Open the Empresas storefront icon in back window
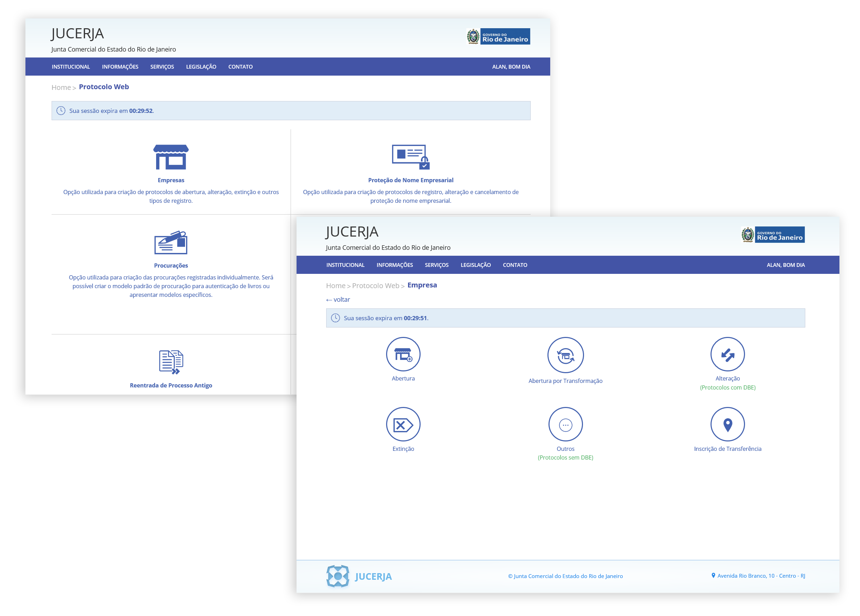 171,157
